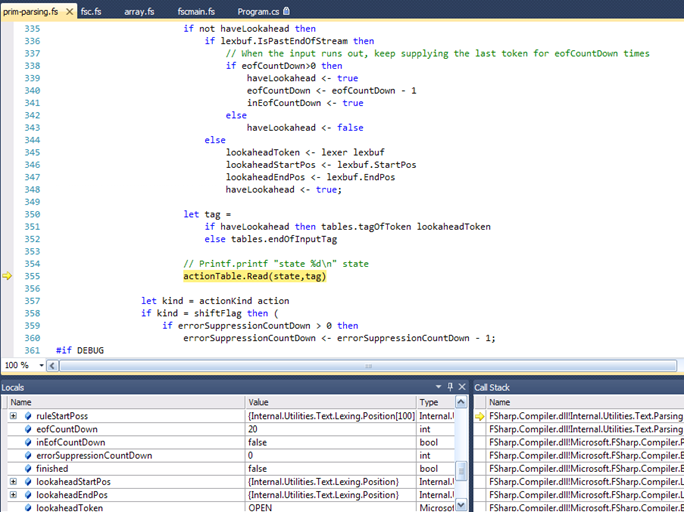Click the lock icon on Program.cs tab
Screen dimensions: 684x512
[286, 11]
